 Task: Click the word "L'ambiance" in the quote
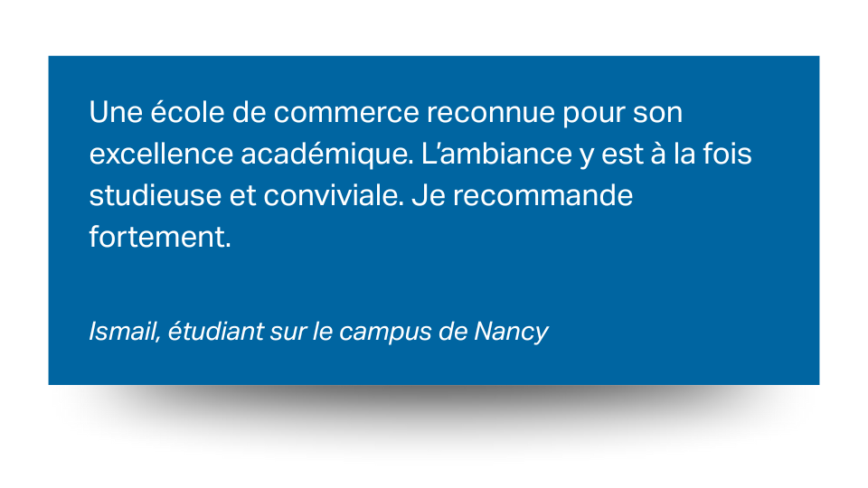pyautogui.click(x=496, y=154)
